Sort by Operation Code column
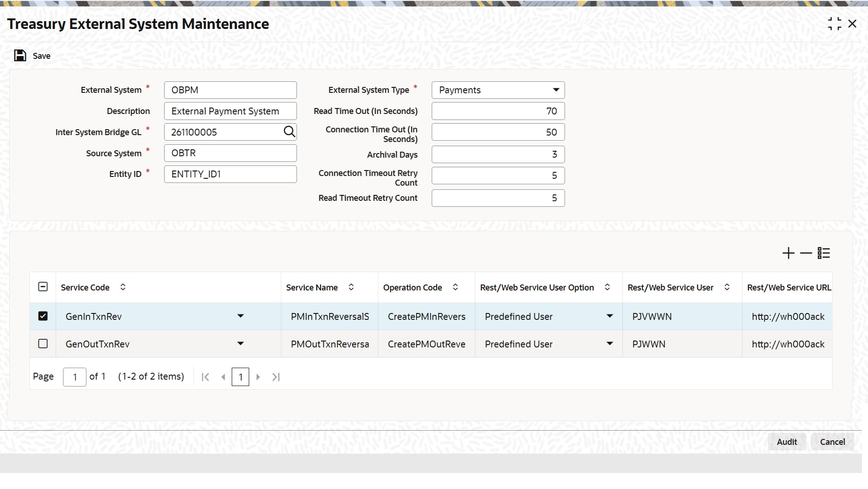Image resolution: width=868 pixels, height=489 pixels. (455, 287)
